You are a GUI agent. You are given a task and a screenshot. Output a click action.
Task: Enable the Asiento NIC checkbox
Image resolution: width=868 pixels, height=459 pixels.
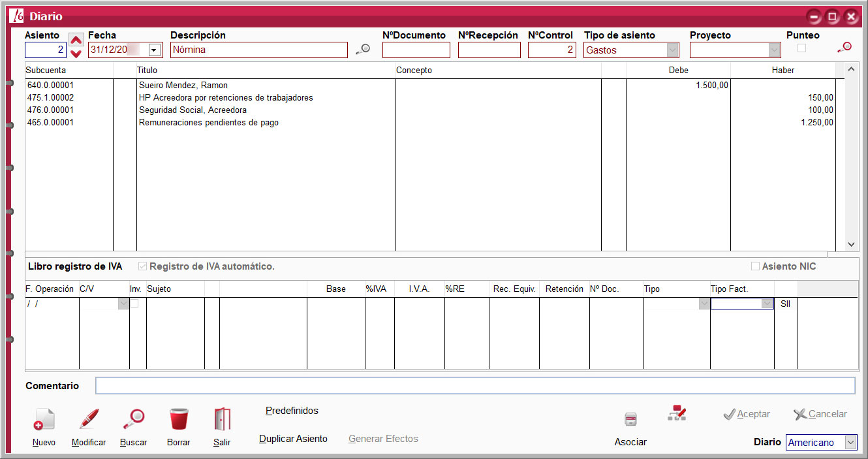(755, 266)
